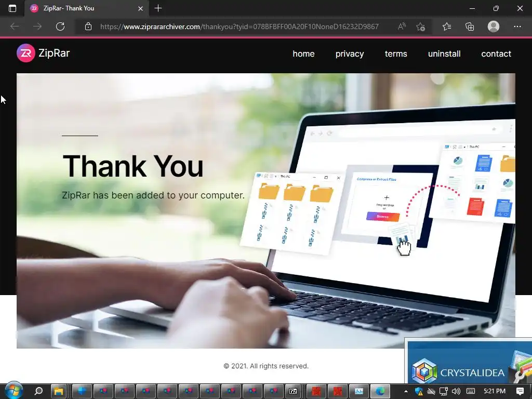This screenshot has height=399, width=532.
Task: Open the privacy page link
Action: (350, 54)
